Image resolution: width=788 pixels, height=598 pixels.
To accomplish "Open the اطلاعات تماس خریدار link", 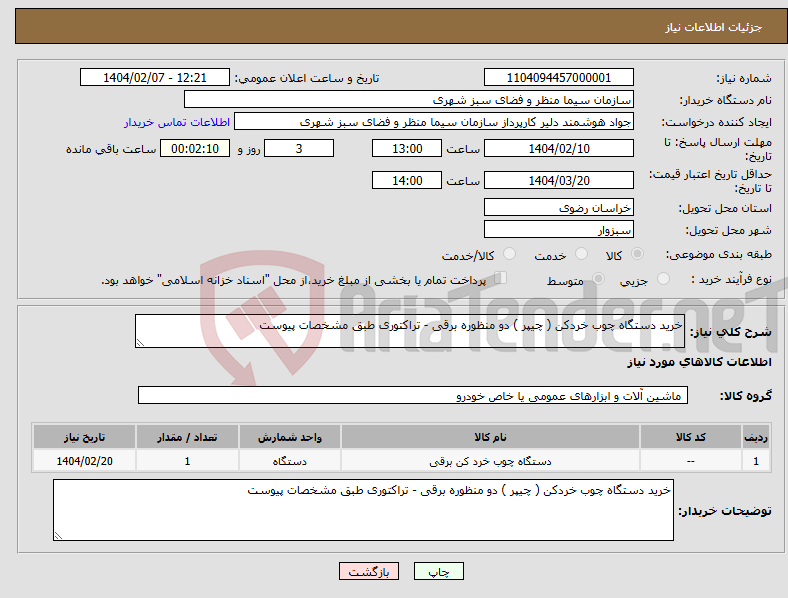I will pyautogui.click(x=177, y=122).
